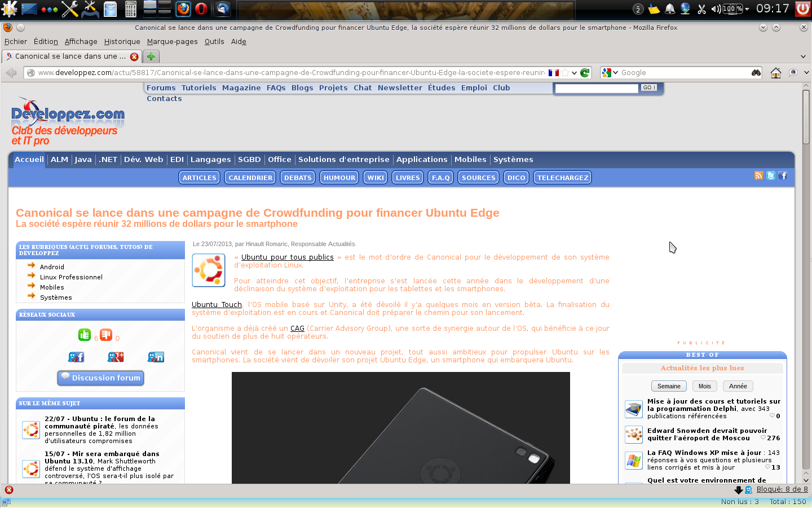This screenshot has width=812, height=508.
Task: Follow the Ubuntu Touch link
Action: click(217, 305)
